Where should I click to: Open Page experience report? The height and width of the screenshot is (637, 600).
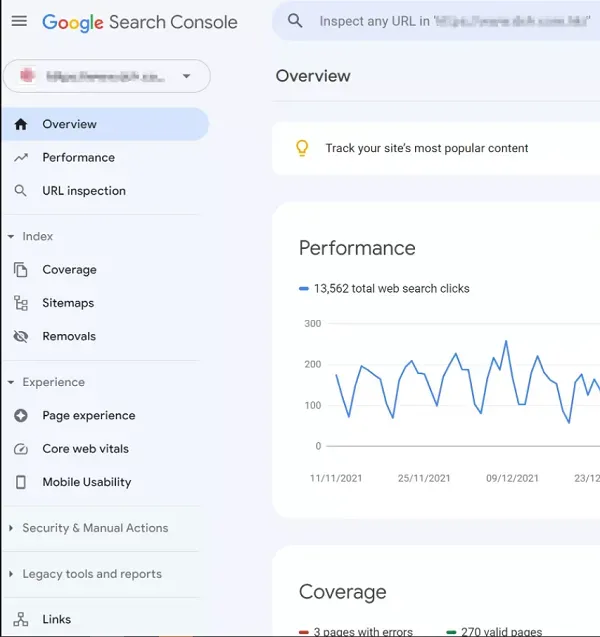[x=89, y=416]
